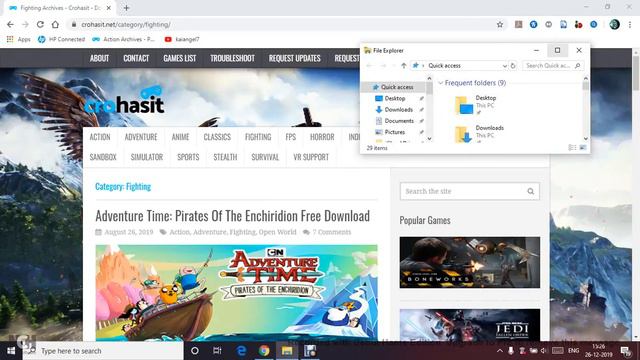Viewport: 640px width, 360px height.
Task: Click the crohasit site logo
Action: click(x=124, y=100)
